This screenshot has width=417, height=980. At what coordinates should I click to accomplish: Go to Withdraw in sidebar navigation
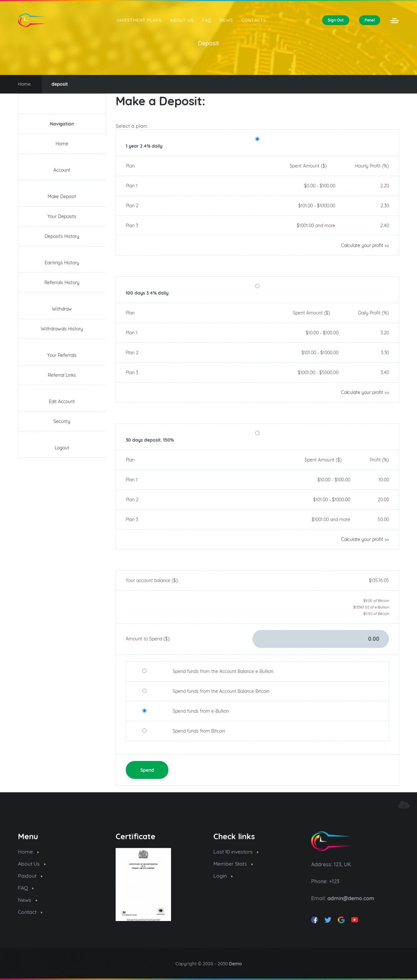click(x=62, y=309)
